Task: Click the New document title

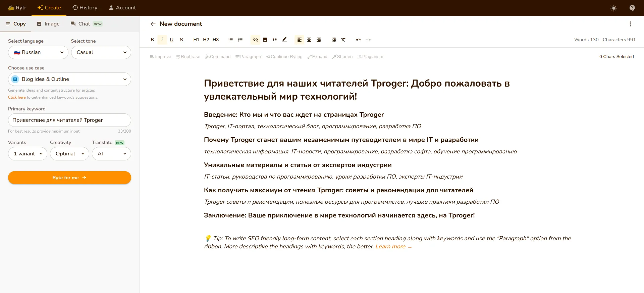Action: coord(181,24)
